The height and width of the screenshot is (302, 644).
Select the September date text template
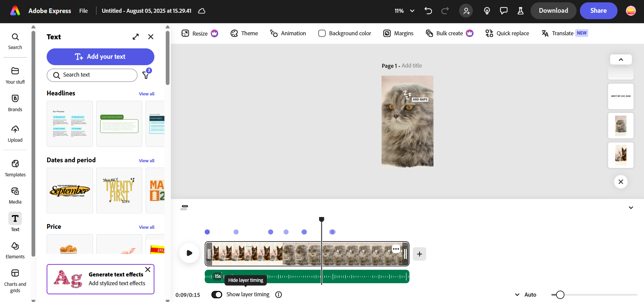[x=70, y=190]
